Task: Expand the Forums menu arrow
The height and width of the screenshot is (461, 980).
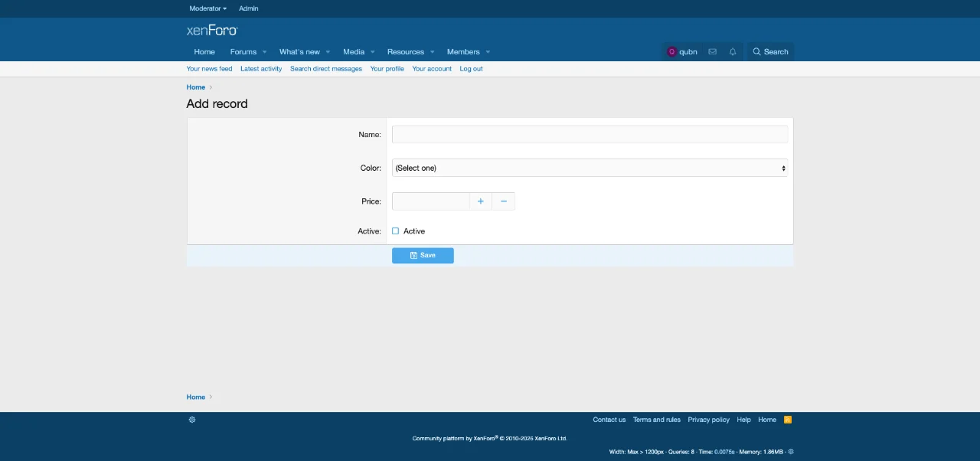Action: point(265,52)
